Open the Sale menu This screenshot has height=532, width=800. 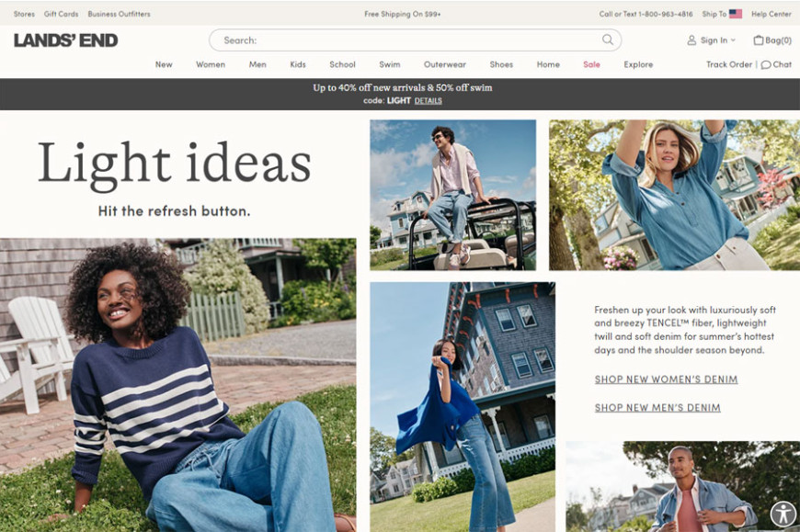(592, 64)
